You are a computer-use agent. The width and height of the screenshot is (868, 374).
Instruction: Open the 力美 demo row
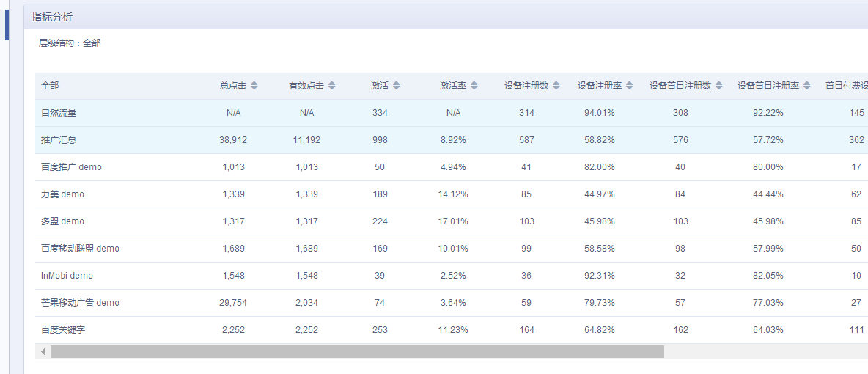tap(62, 194)
